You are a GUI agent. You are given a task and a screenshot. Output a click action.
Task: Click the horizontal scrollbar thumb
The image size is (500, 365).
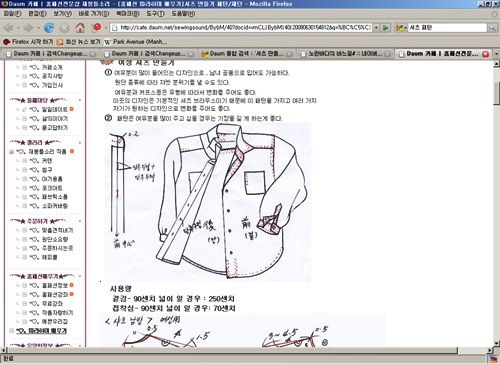click(232, 350)
